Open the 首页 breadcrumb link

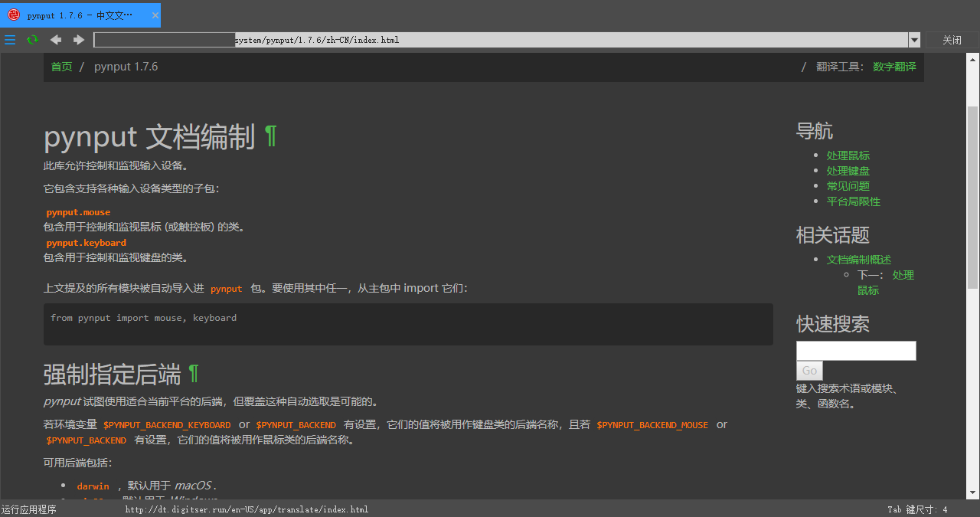61,67
